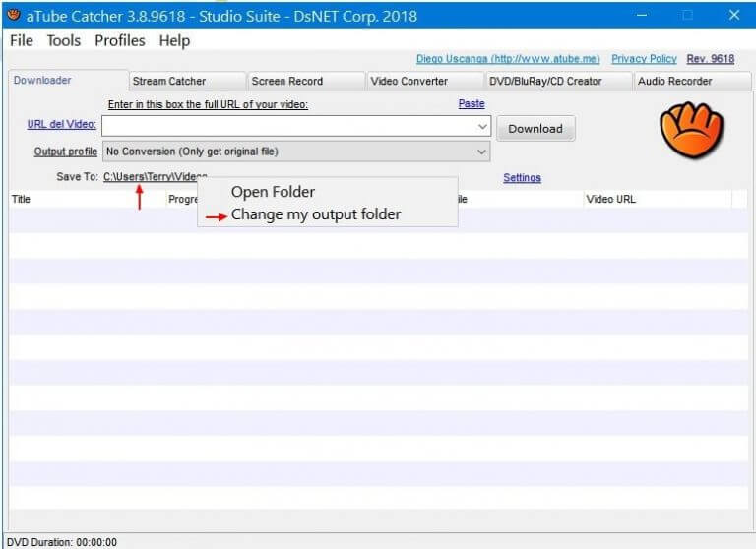Screen dimensions: 756x549
Task: Click the No Conversion output profile combo box
Action: click(x=296, y=152)
